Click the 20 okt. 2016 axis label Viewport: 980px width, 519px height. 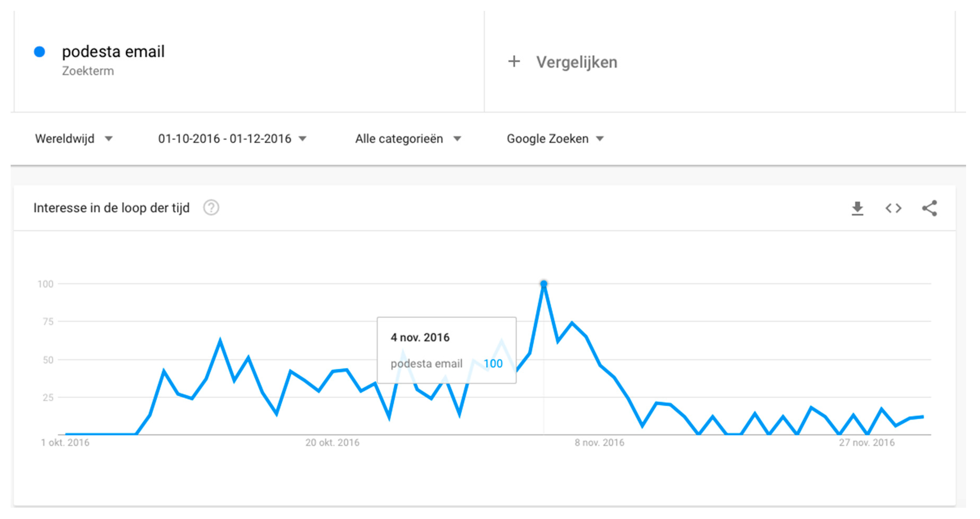point(332,442)
